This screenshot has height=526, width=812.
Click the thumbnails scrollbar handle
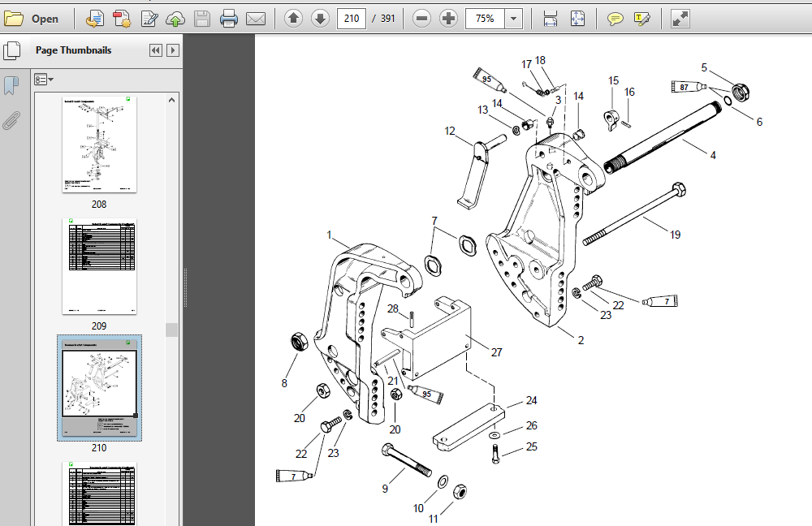[172, 330]
